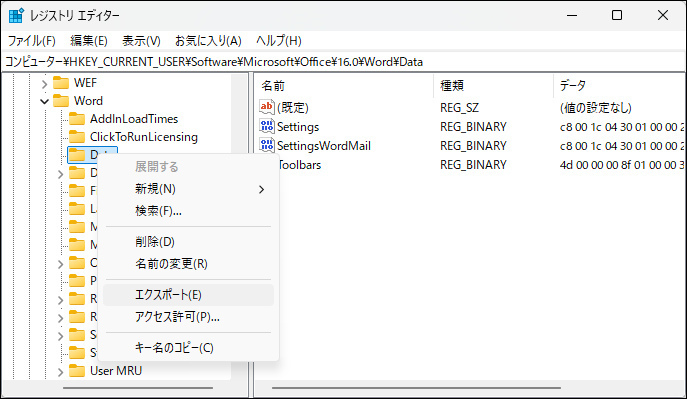The width and height of the screenshot is (687, 399).
Task: Click the User MRU folder icon
Action: click(x=77, y=371)
